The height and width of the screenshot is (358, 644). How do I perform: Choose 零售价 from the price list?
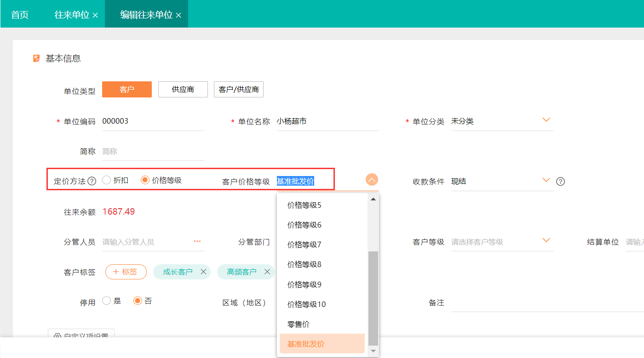(x=299, y=324)
